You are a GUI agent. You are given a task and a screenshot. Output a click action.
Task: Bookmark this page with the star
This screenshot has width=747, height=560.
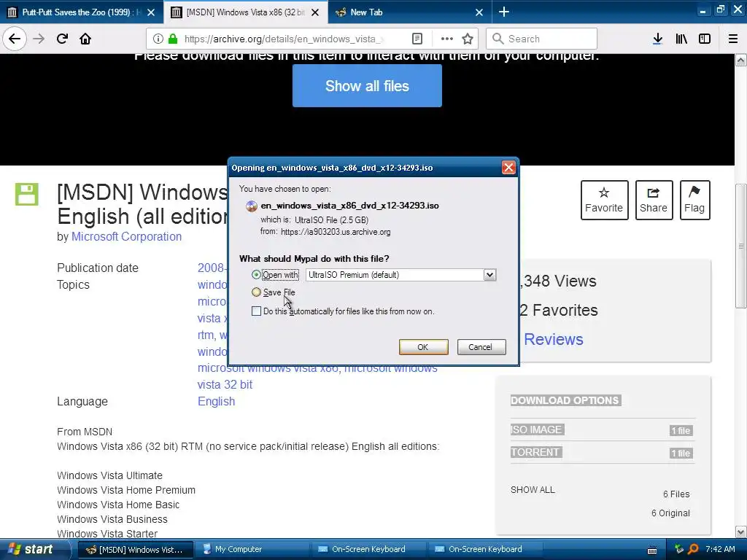pyautogui.click(x=468, y=39)
